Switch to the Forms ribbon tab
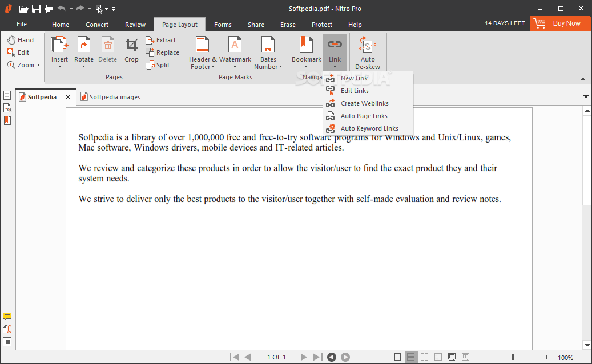Image resolution: width=592 pixels, height=364 pixels. [223, 25]
